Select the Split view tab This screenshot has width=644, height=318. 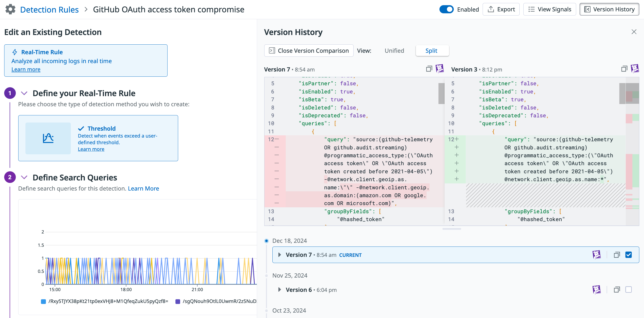(432, 51)
